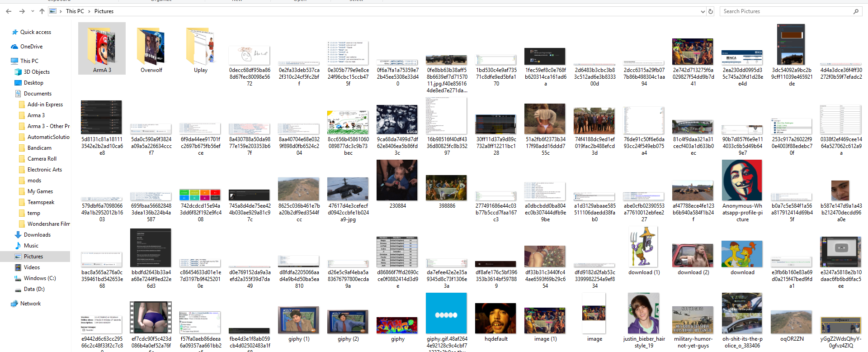The image size is (868, 352).
Task: Select the justin_bieber_hairstyle_19 thumbnail
Action: click(x=644, y=313)
